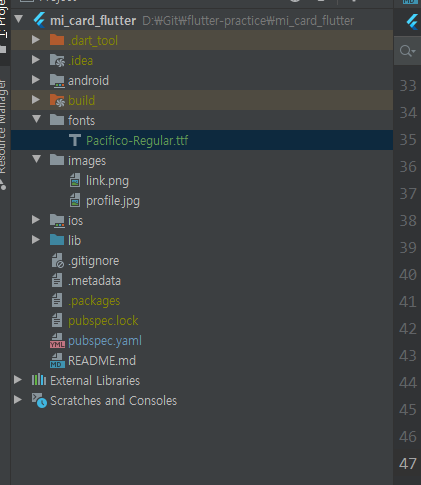
Task: Click the .metadata file icon
Action: tap(57, 280)
